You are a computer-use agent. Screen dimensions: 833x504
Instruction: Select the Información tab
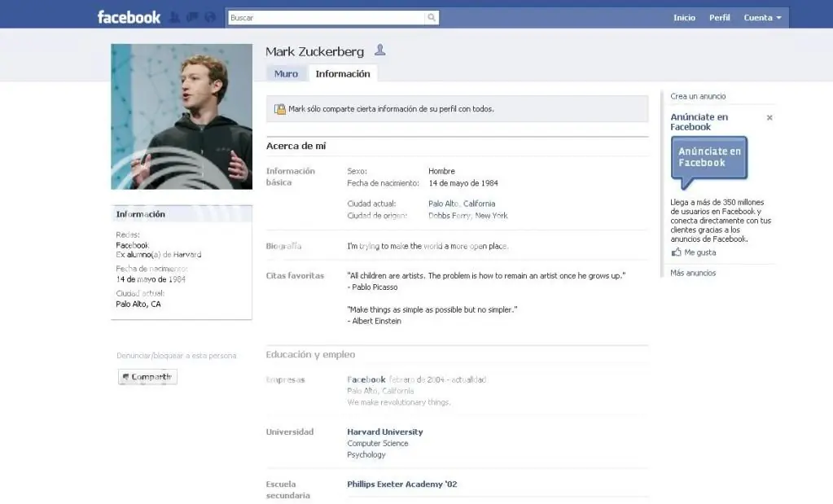343,74
